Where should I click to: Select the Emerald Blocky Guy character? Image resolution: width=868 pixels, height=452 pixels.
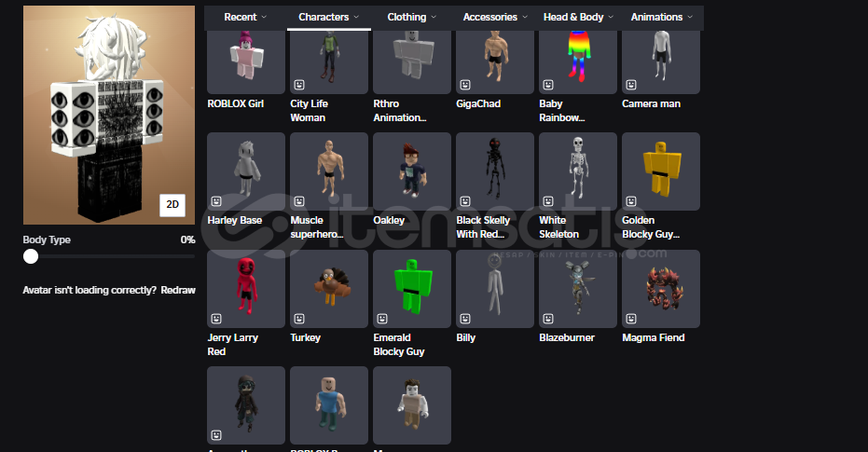[x=412, y=289]
